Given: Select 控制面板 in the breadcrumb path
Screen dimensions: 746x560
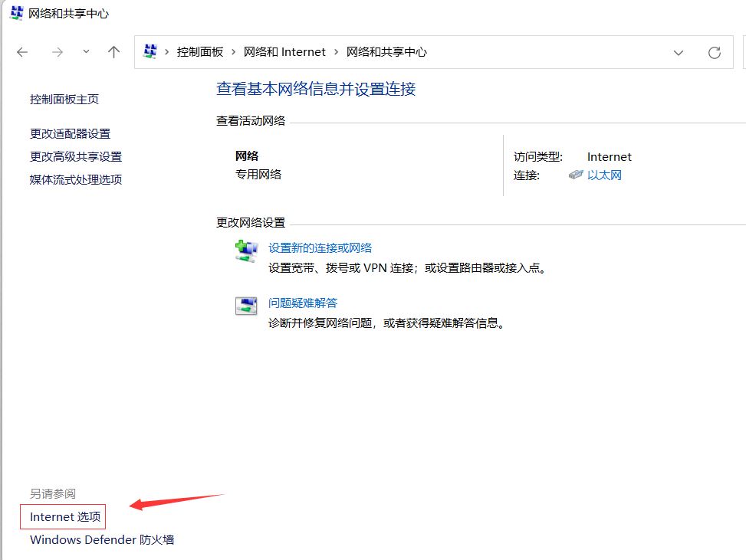Looking at the screenshot, I should pos(200,52).
